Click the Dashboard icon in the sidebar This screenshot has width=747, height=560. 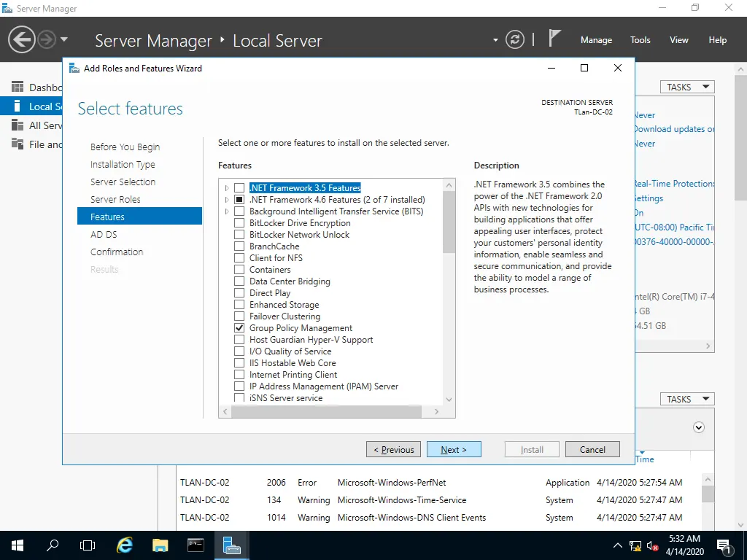(18, 87)
